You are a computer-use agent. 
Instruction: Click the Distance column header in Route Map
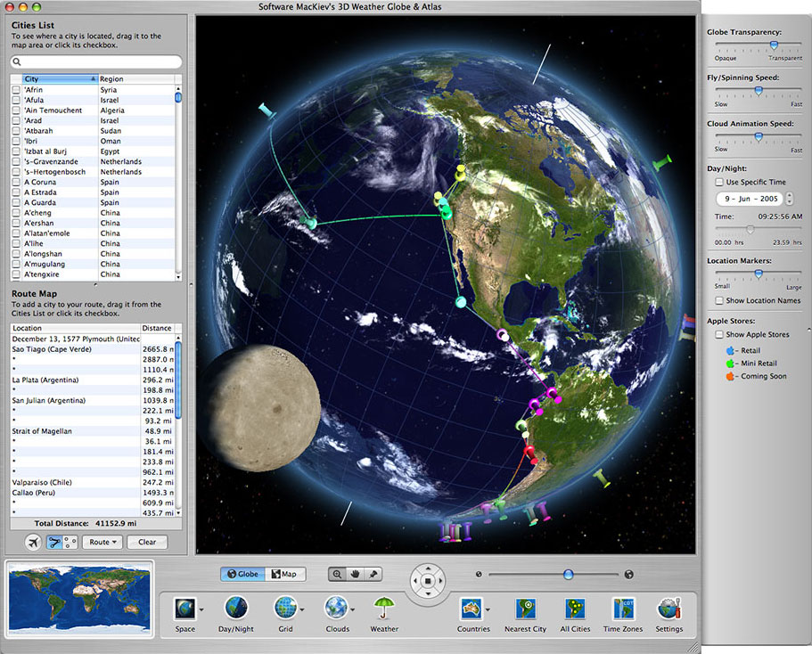(x=158, y=328)
